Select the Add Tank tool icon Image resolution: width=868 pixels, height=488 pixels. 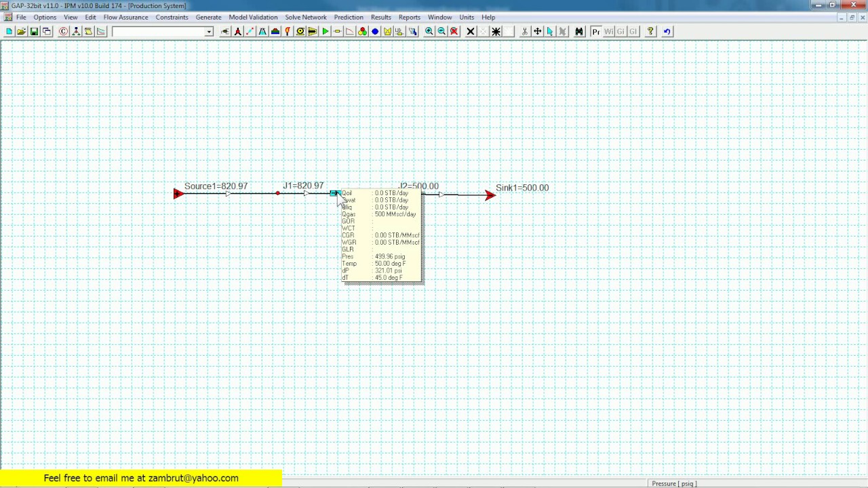pyautogui.click(x=263, y=31)
